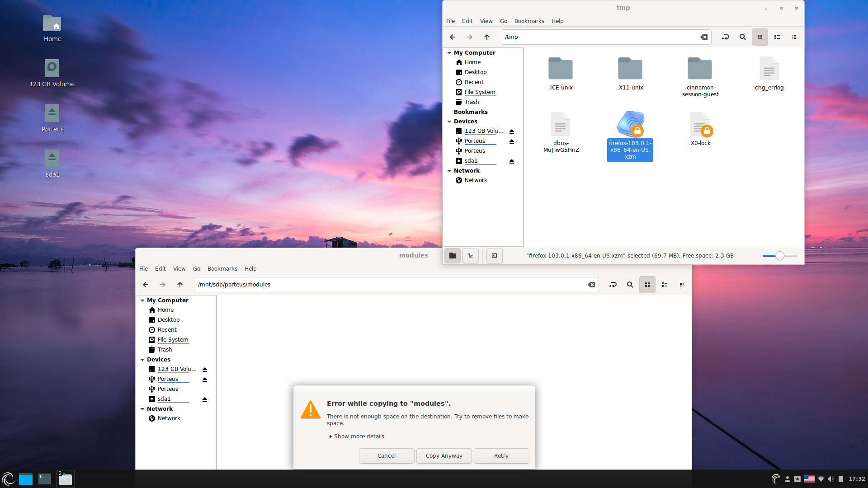Show tree view sidebar in tmp window
Screen dimensions: 868x488
pyautogui.click(x=471, y=256)
